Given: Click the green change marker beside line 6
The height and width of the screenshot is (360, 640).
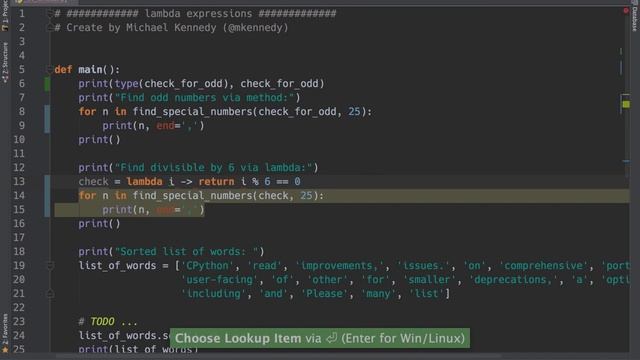Looking at the screenshot, I should tap(47, 84).
